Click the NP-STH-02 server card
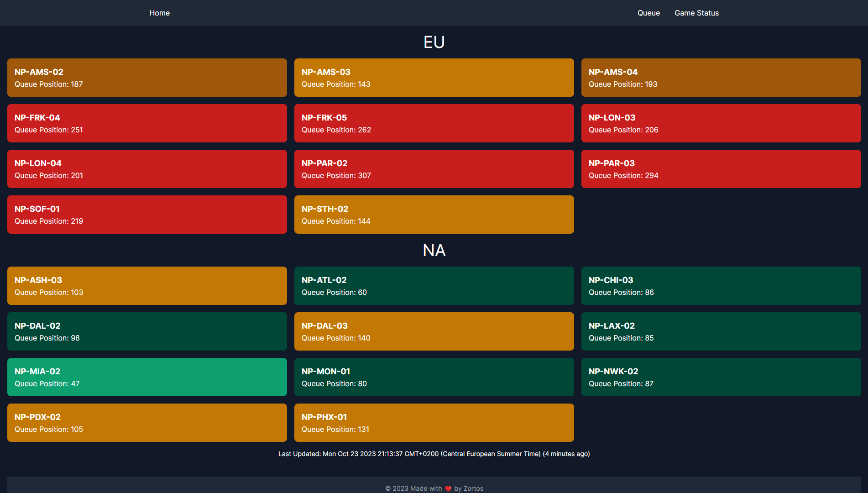This screenshot has width=868, height=493. pos(434,215)
